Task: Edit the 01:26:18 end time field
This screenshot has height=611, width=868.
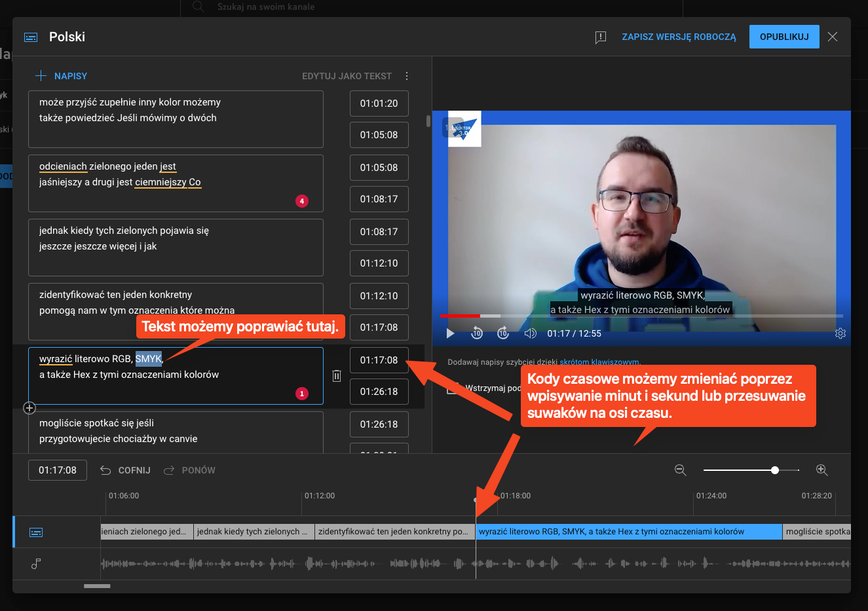Action: coord(379,392)
